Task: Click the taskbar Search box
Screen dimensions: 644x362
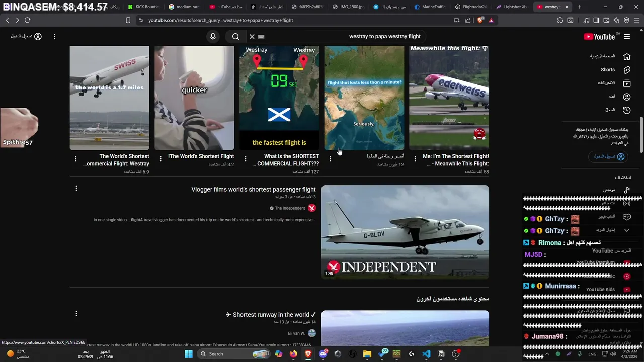Action: pos(234,354)
